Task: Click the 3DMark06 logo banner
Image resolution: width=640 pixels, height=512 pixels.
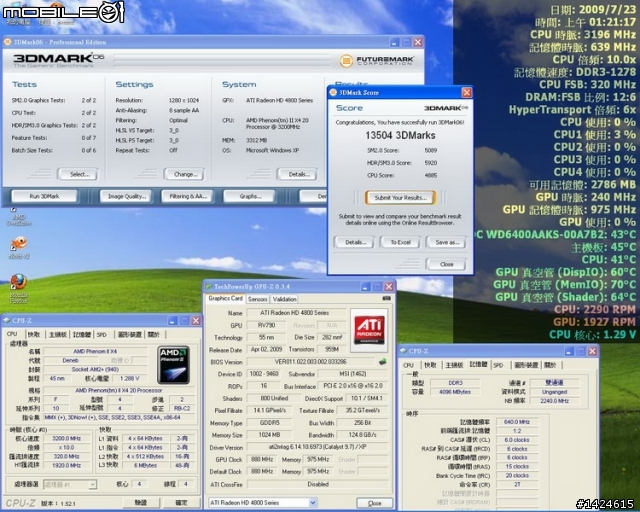Action: [58, 60]
